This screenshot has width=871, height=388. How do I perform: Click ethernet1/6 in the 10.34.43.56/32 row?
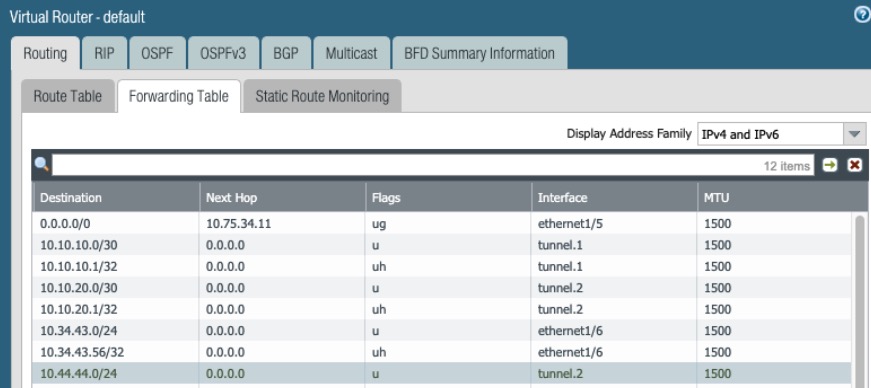(x=570, y=352)
